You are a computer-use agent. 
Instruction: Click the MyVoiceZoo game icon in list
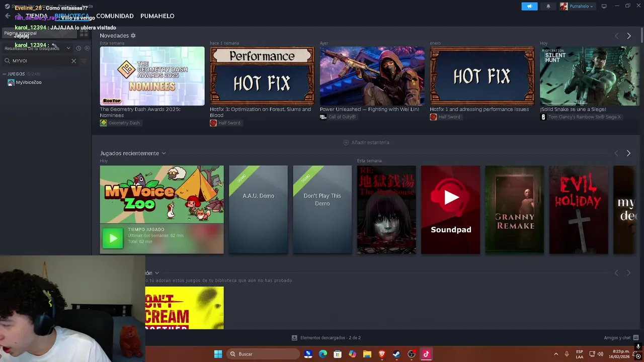pyautogui.click(x=11, y=82)
